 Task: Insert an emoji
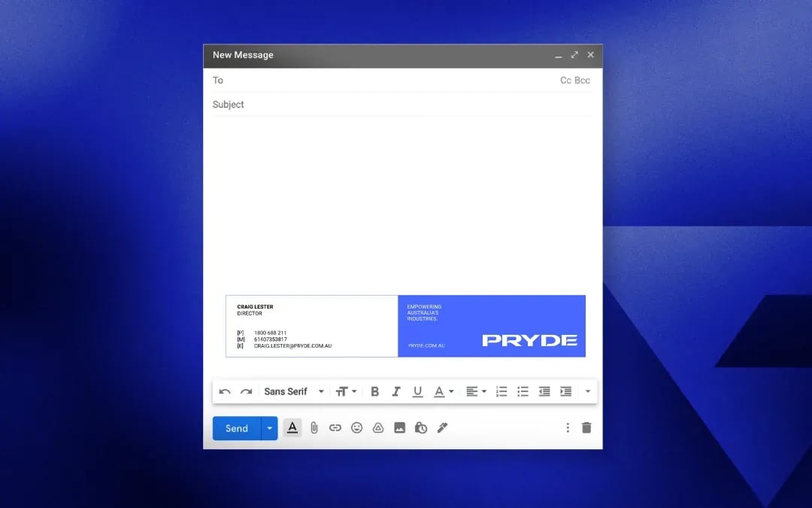point(357,427)
